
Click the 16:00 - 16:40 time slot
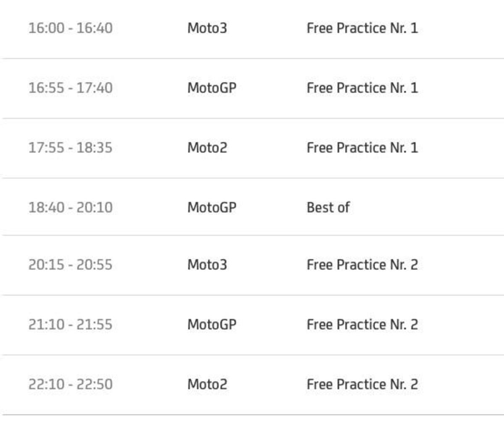70,29
